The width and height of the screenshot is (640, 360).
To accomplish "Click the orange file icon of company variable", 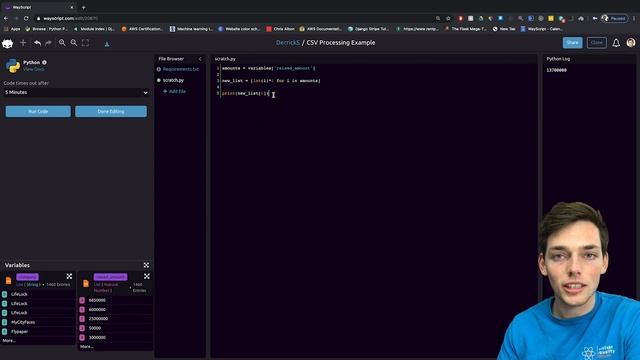I will (9, 280).
